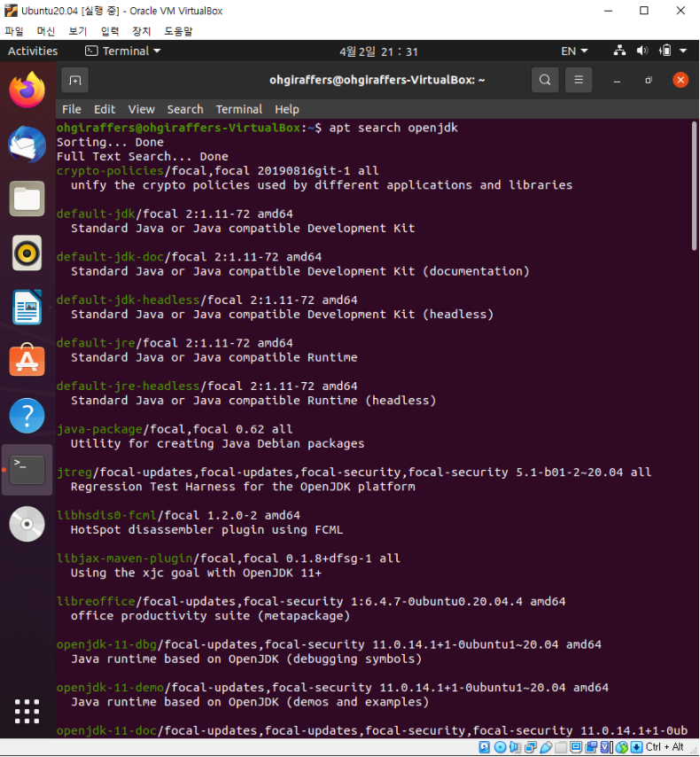
Task: Show Applications grid at dock bottom
Action: point(27,711)
